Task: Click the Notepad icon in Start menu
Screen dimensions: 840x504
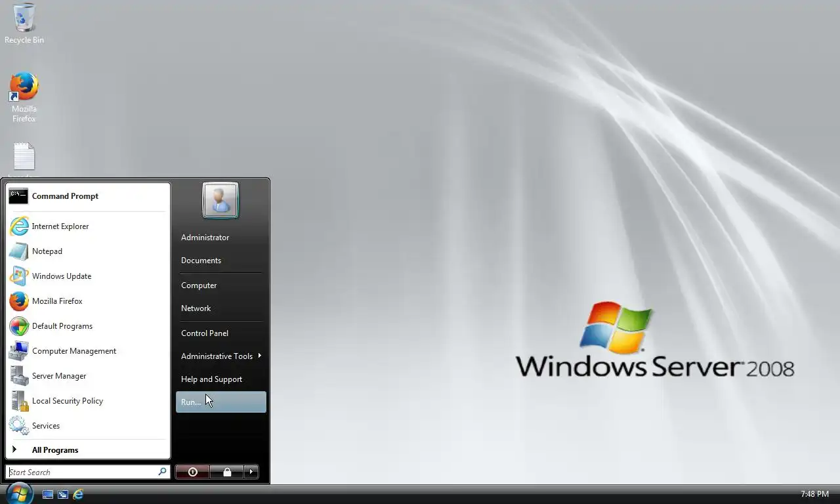Action: click(19, 251)
